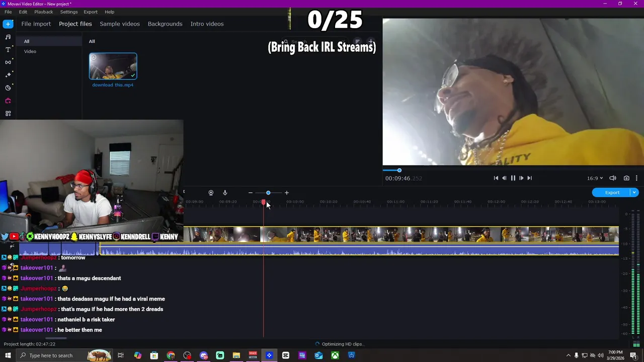The width and height of the screenshot is (644, 362).
Task: Click the red playhead marker on ruler
Action: pos(263,202)
